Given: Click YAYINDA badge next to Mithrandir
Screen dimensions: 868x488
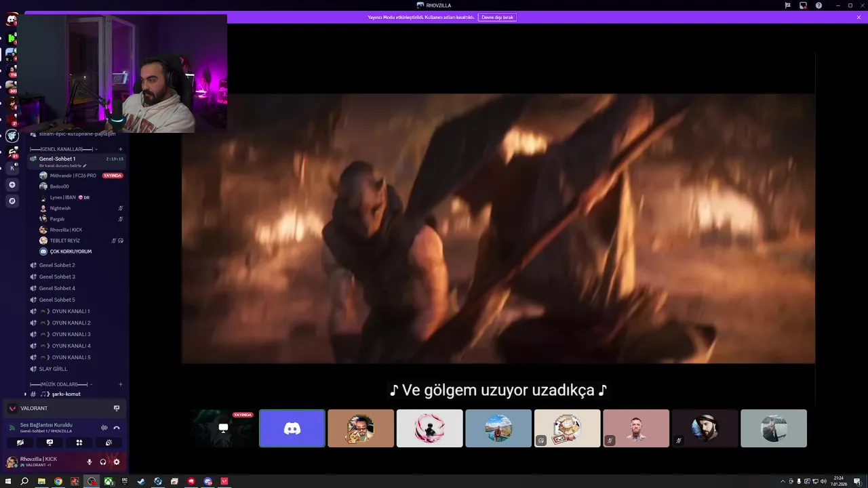Looking at the screenshot, I should tap(112, 176).
